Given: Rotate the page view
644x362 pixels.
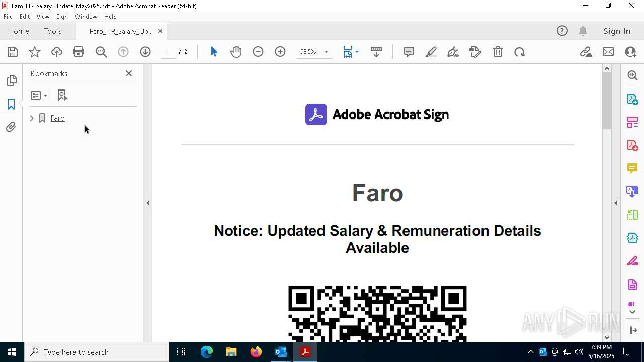Looking at the screenshot, I should point(520,52).
